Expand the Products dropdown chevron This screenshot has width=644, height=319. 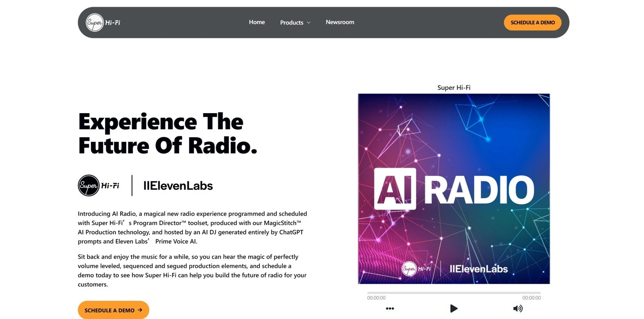tap(309, 23)
